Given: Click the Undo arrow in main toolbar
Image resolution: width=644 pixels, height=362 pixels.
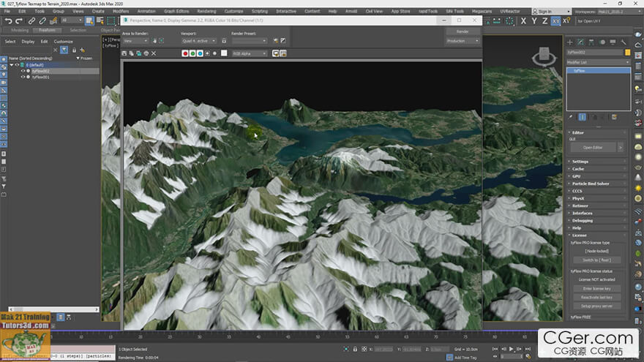Looking at the screenshot, I should (x=8, y=20).
